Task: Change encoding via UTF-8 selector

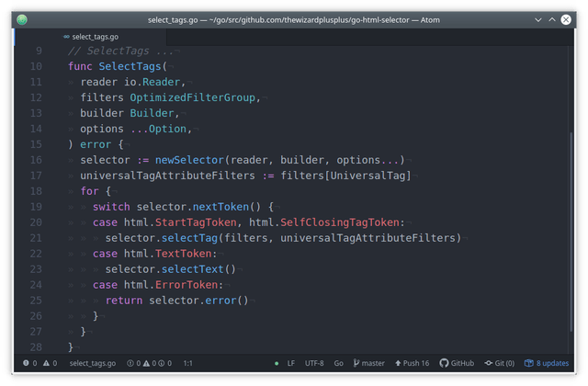Action: 314,363
